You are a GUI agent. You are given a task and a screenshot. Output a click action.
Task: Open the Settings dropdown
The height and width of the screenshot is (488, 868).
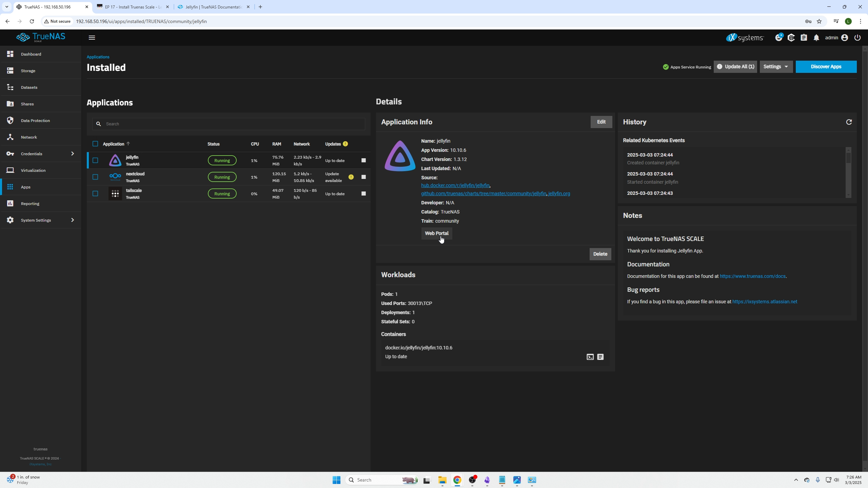pyautogui.click(x=776, y=67)
